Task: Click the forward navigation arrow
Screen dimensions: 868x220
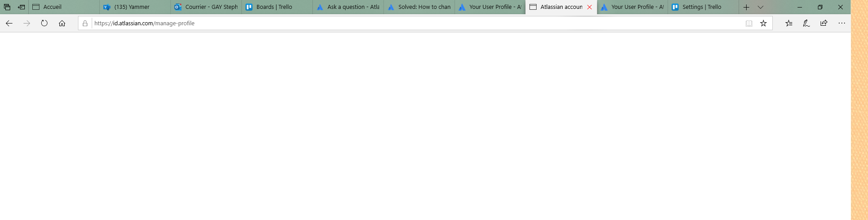Action: (27, 23)
